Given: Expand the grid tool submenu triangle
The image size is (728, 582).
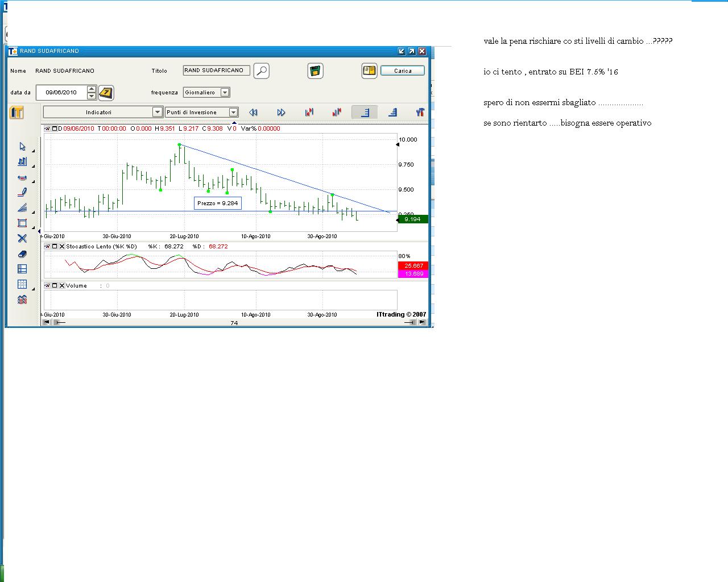Looking at the screenshot, I should point(33,289).
